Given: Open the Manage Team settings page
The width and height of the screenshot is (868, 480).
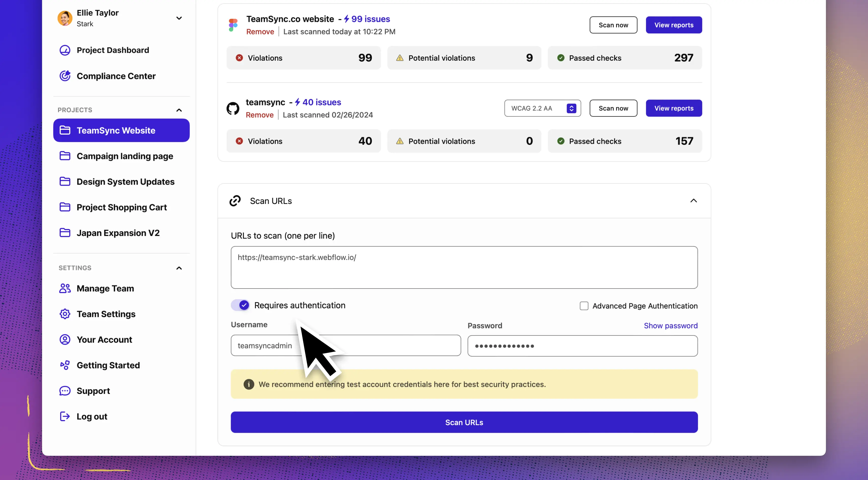Looking at the screenshot, I should (105, 289).
